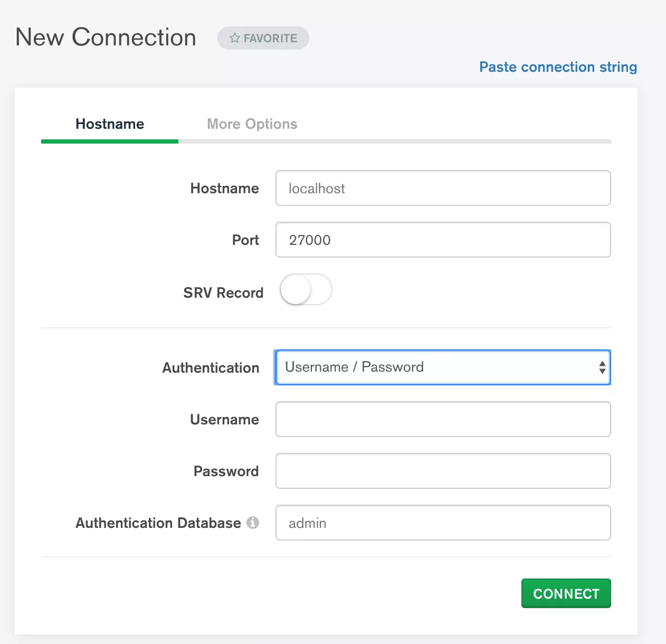Click the SRV Record label text
This screenshot has width=666, height=644.
coord(223,293)
